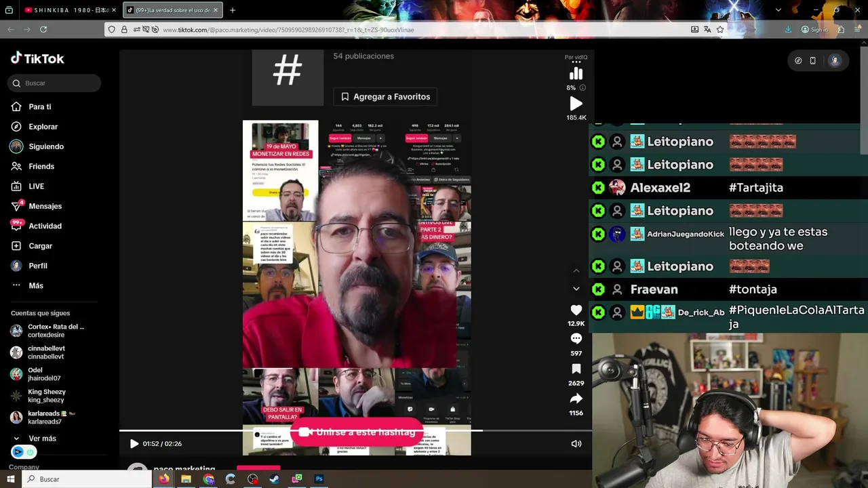Image resolution: width=868 pixels, height=488 pixels.
Task: Open the profile avatar menu
Action: [x=835, y=60]
